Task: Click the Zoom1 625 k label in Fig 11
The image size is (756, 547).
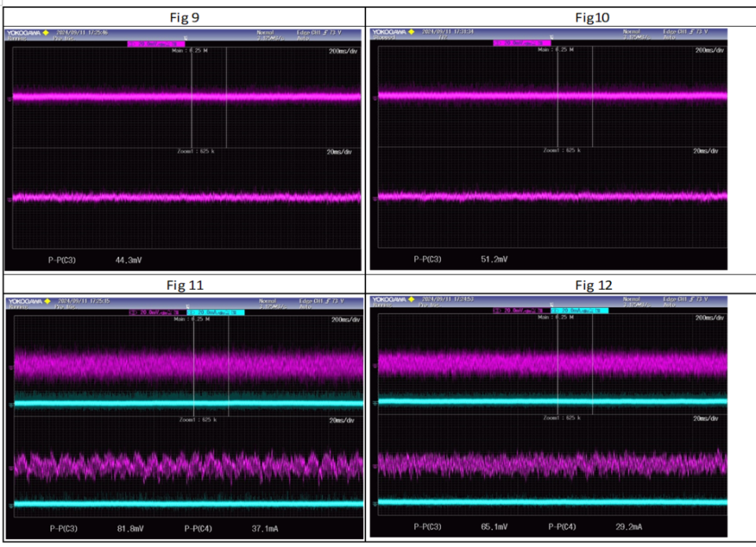Action: [198, 419]
